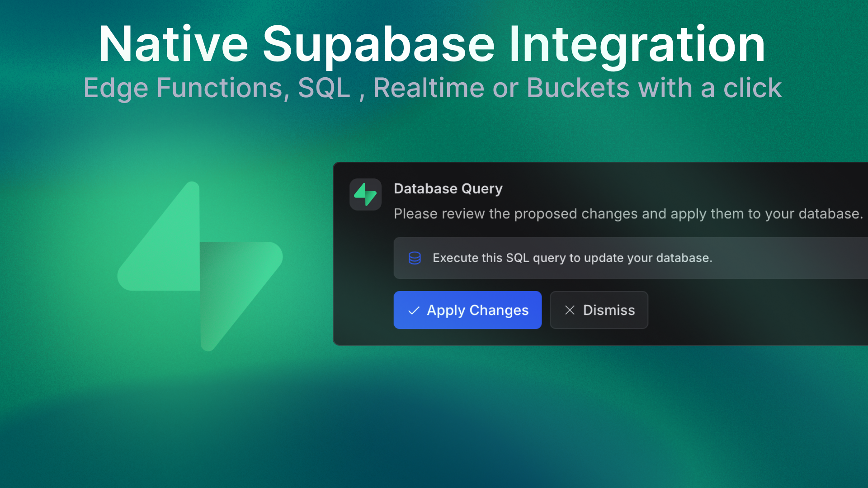Click the 'Database Query' heading text

click(448, 188)
